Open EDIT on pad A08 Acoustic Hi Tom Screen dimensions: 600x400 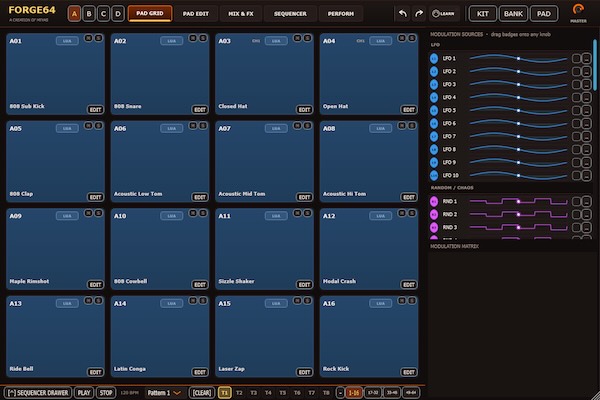pyautogui.click(x=409, y=198)
